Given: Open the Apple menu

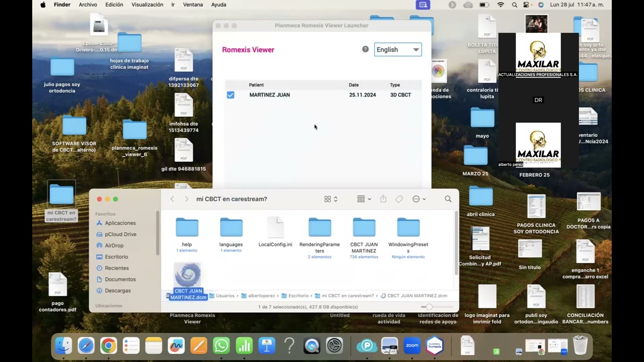Looking at the screenshot, I should [43, 5].
